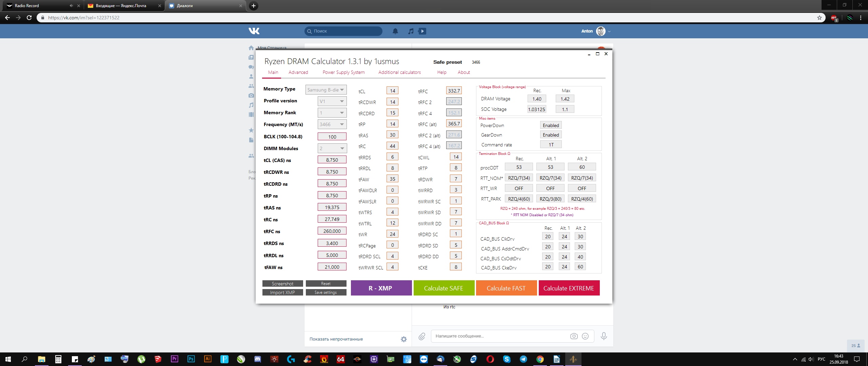Click the BCLK input field
Image resolution: width=868 pixels, height=366 pixels.
click(332, 137)
